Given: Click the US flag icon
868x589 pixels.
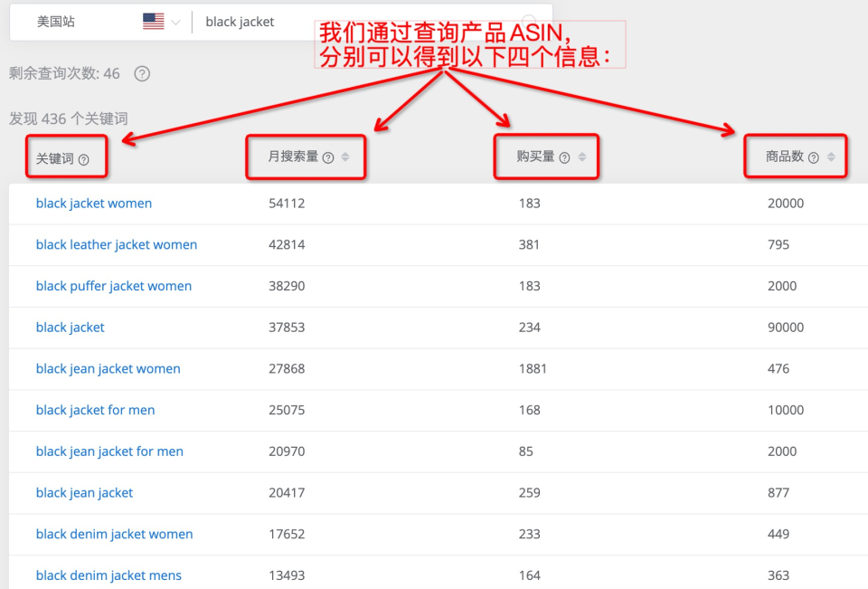Looking at the screenshot, I should pyautogui.click(x=152, y=20).
